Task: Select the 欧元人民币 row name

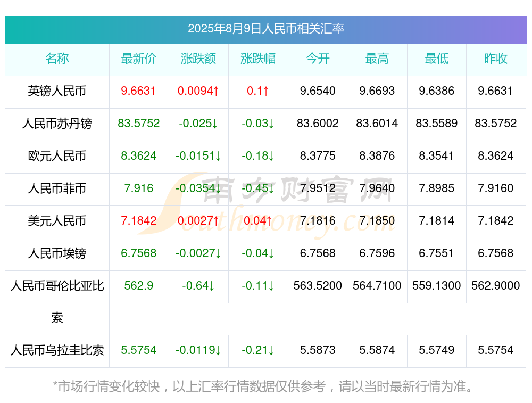Action: (57, 156)
